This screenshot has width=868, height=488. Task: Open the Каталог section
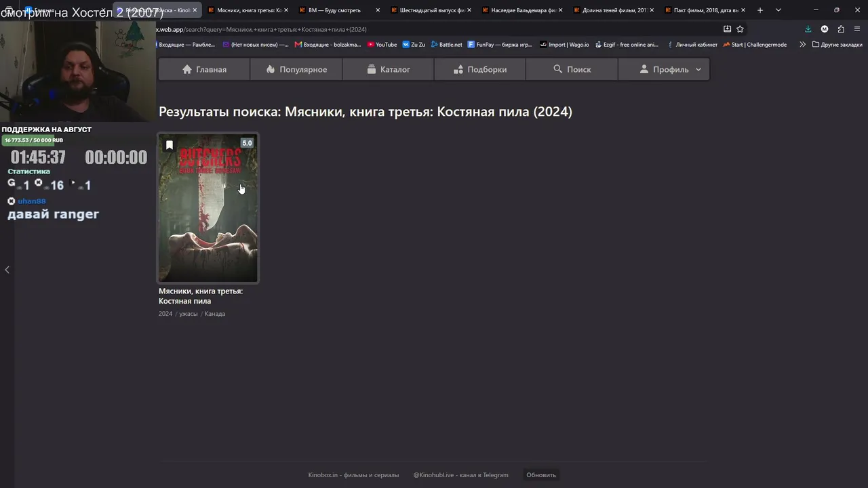[388, 69]
